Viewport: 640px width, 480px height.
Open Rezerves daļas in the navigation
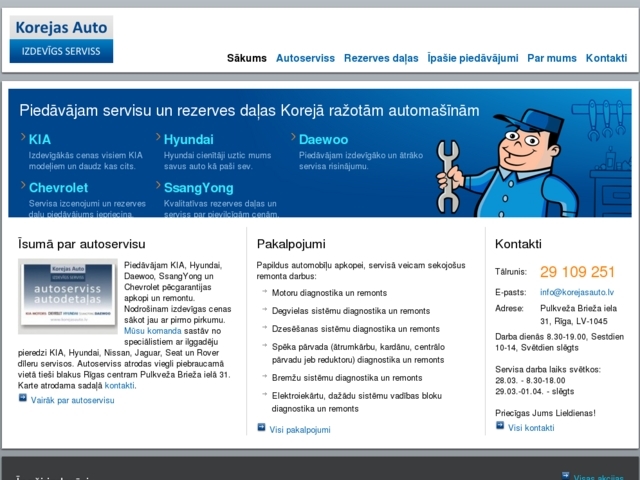click(x=381, y=58)
